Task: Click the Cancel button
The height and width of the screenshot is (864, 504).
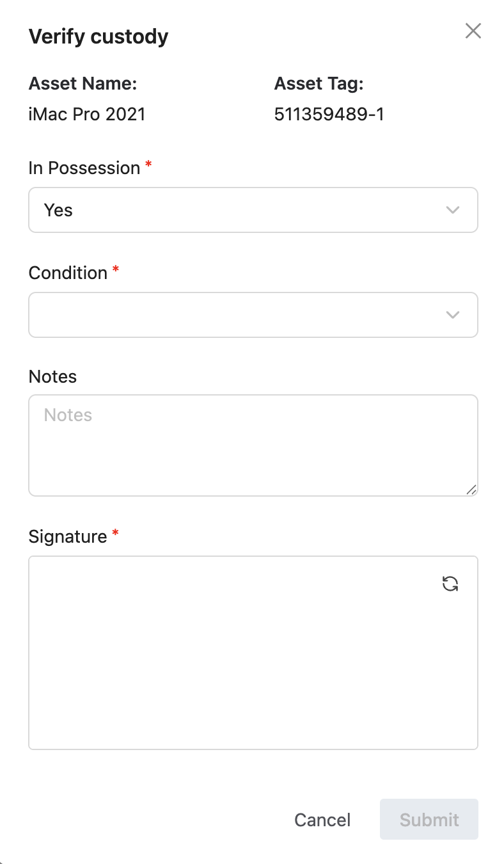Action: [x=322, y=820]
